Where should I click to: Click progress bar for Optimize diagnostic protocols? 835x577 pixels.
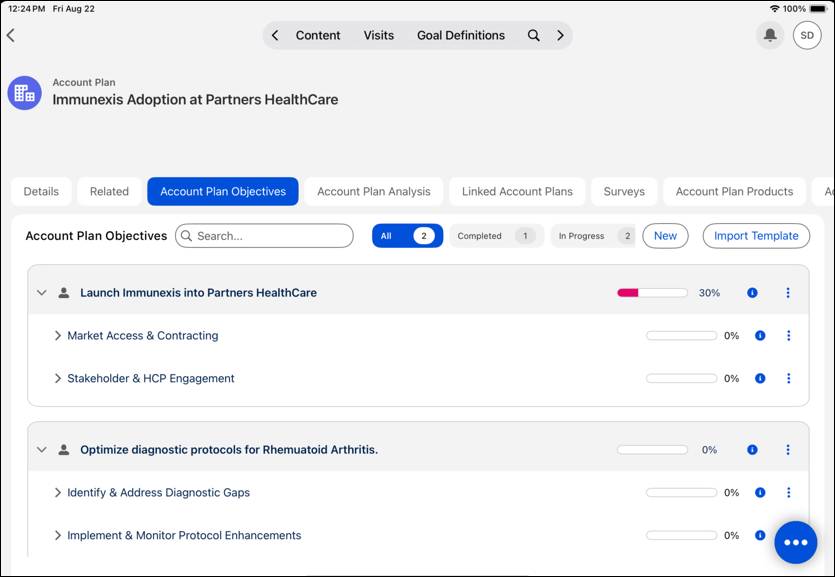652,450
